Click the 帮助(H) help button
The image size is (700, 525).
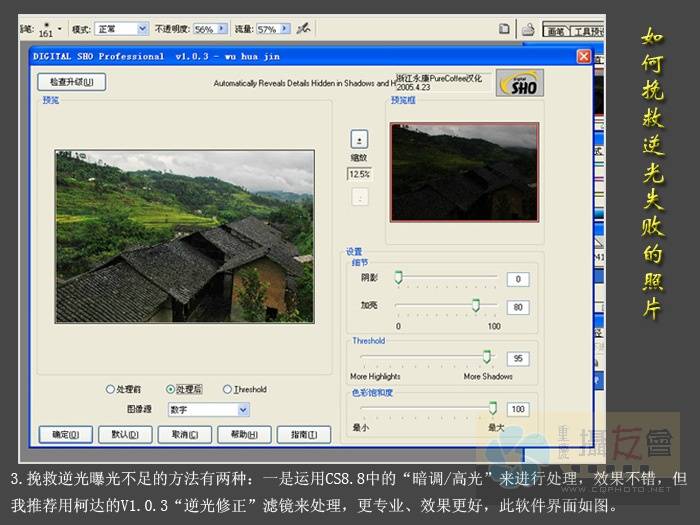pyautogui.click(x=244, y=434)
